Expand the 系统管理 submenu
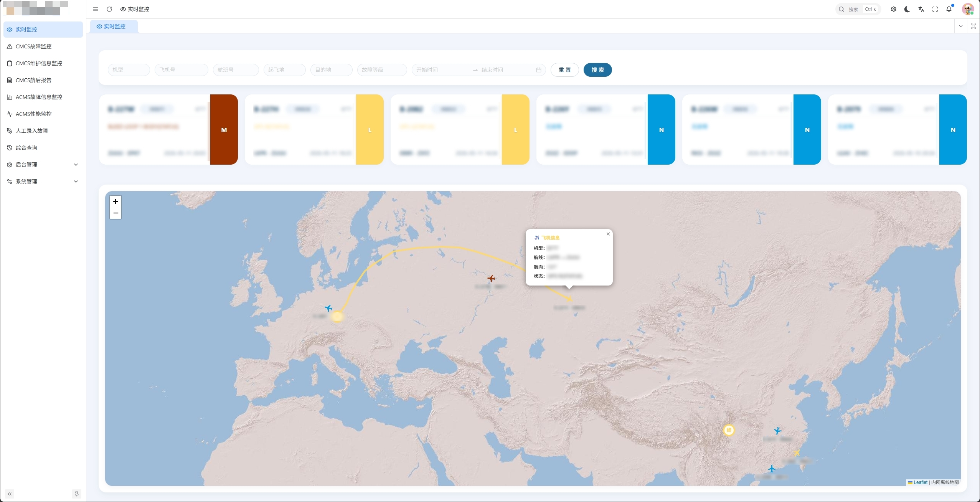The image size is (980, 502). [43, 182]
